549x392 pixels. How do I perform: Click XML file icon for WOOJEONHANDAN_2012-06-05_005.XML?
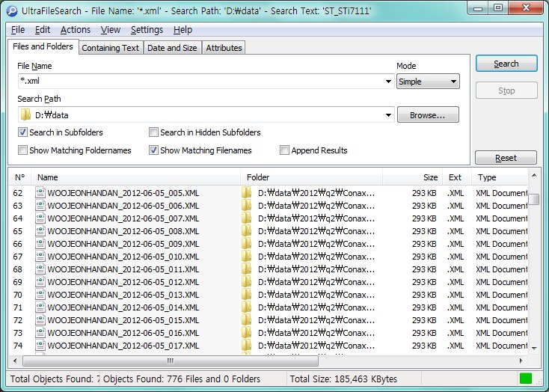pos(40,193)
